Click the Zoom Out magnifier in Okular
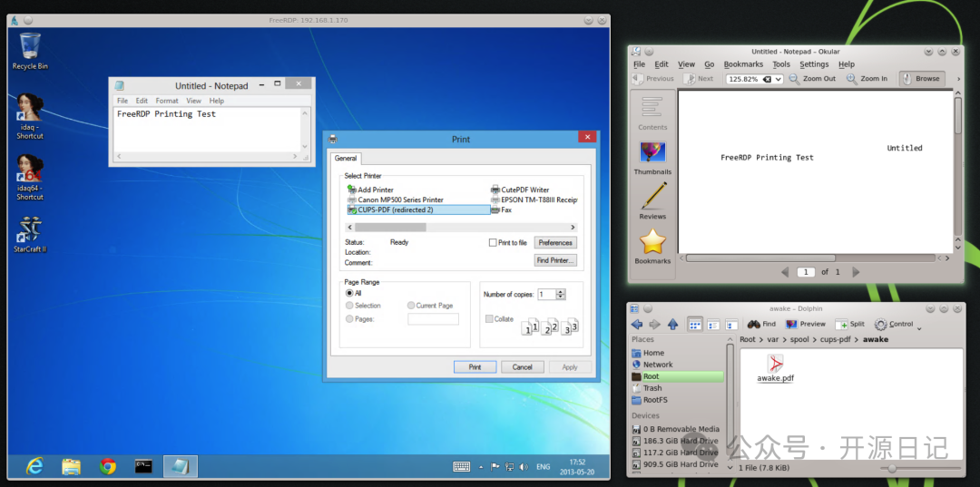980x487 pixels. click(794, 79)
